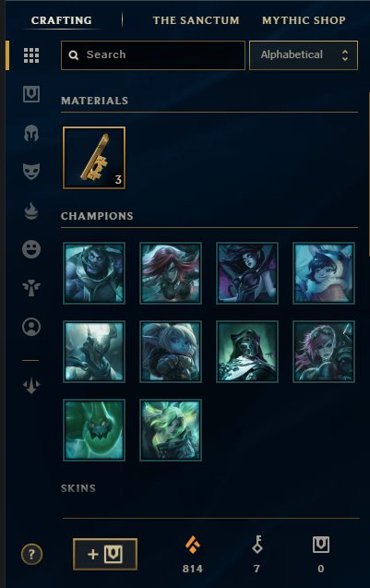Filter loot by eternals flame icon
This screenshot has height=588, width=370.
31,210
